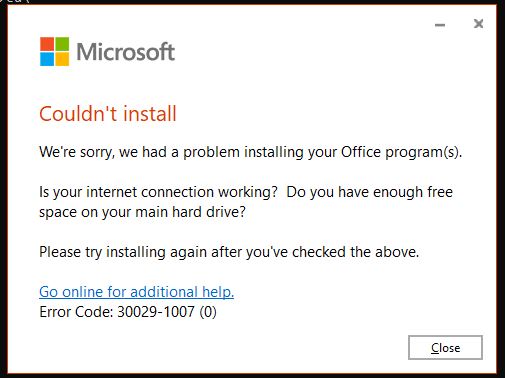Click the 'Error Code:' label

pyautogui.click(x=76, y=312)
